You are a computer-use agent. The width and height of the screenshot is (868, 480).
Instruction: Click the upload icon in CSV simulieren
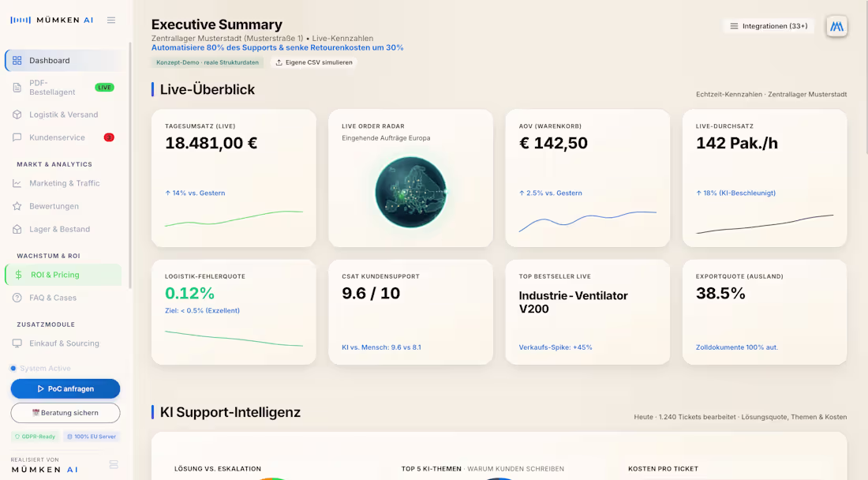tap(279, 62)
